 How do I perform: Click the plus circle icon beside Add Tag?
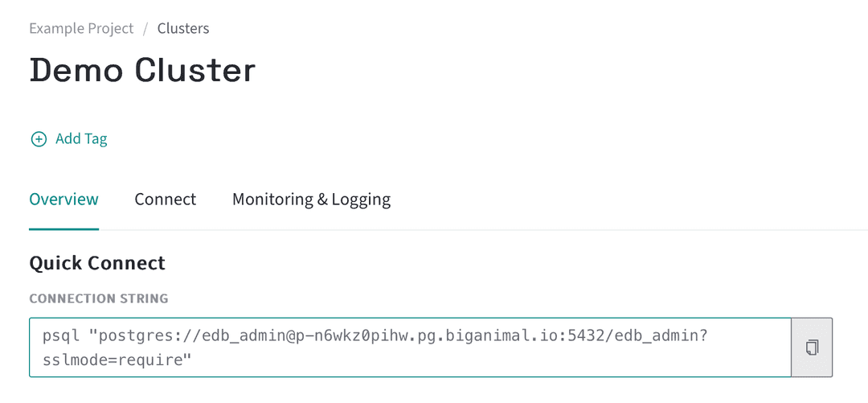pyautogui.click(x=39, y=139)
